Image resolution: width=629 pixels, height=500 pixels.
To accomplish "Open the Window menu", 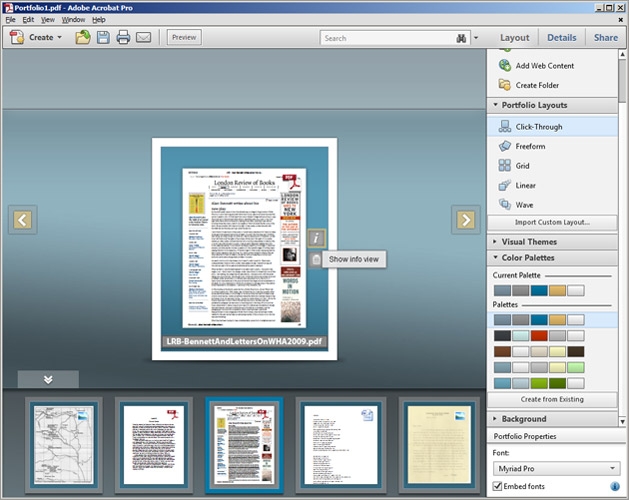I will (73, 20).
